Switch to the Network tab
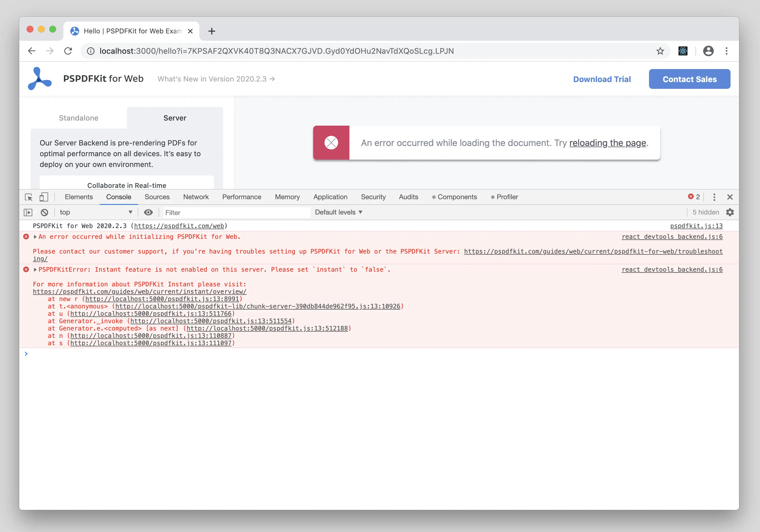760x532 pixels. point(196,197)
